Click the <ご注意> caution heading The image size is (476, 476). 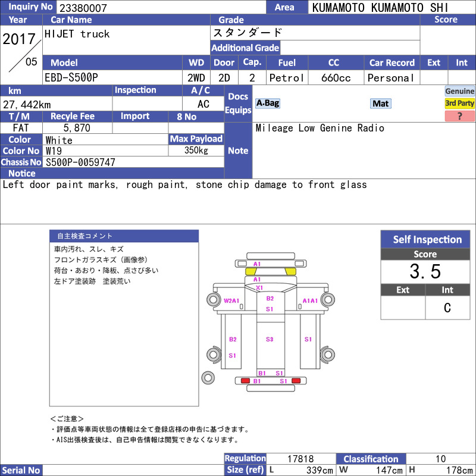click(x=67, y=419)
